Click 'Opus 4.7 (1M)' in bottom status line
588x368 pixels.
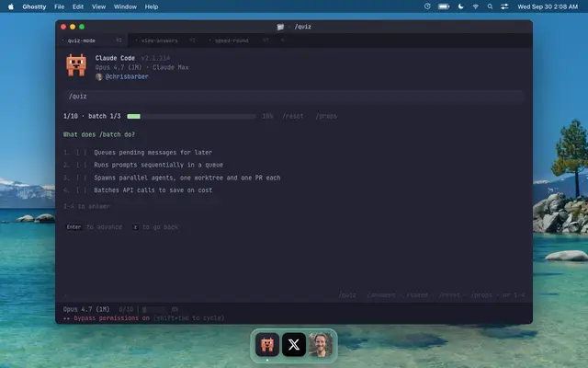86,309
